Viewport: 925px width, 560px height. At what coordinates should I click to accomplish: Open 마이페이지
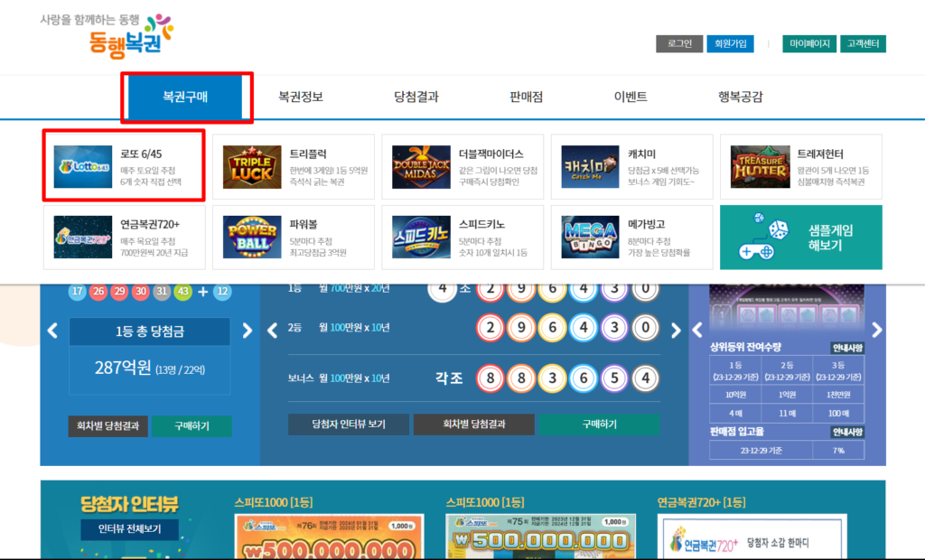[809, 43]
